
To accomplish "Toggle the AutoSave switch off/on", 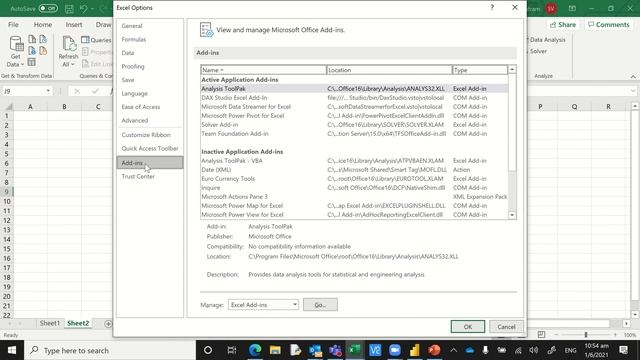I will (x=48, y=8).
